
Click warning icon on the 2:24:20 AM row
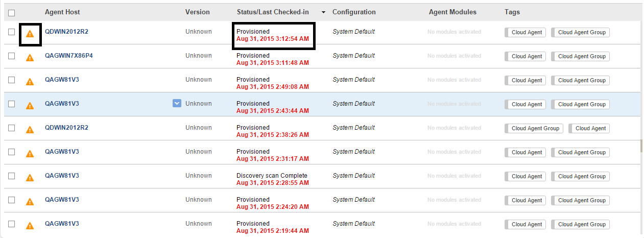pyautogui.click(x=30, y=202)
